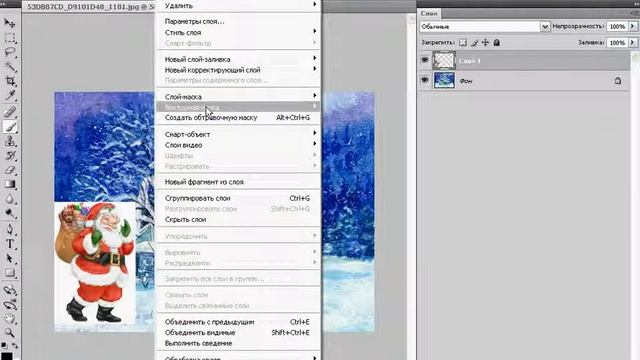Image resolution: width=640 pixels, height=360 pixels.
Task: Select the Eraser tool
Action: (9, 170)
